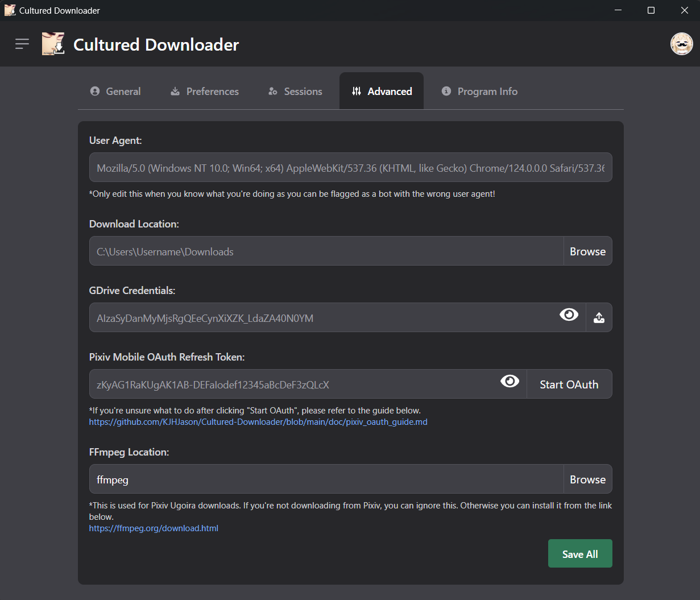The height and width of the screenshot is (600, 700).
Task: Click the gear-user icon in Sessions tab
Action: click(273, 91)
